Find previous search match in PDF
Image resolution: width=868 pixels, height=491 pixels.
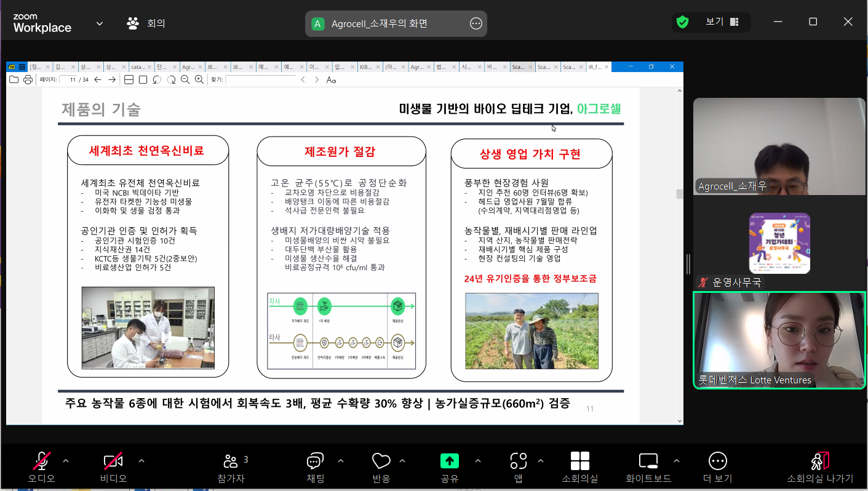(303, 79)
